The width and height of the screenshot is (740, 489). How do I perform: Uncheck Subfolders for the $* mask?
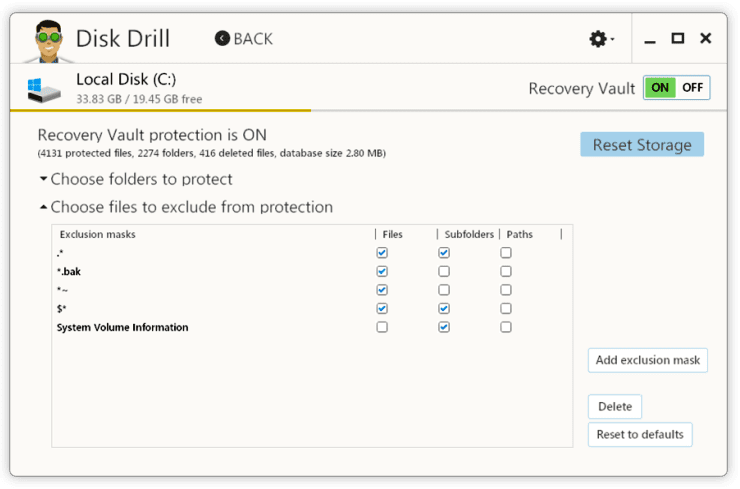coord(444,309)
